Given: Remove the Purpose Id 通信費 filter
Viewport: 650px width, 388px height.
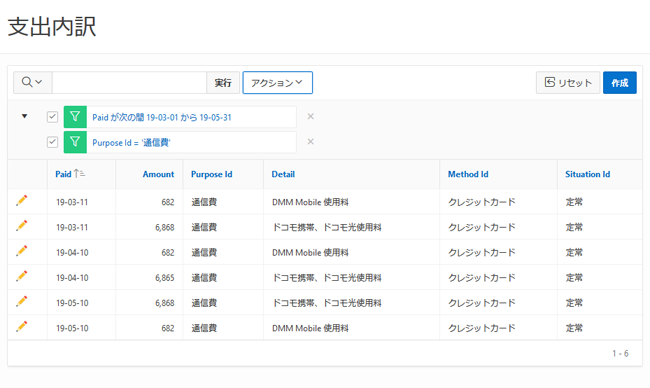Looking at the screenshot, I should tap(310, 142).
